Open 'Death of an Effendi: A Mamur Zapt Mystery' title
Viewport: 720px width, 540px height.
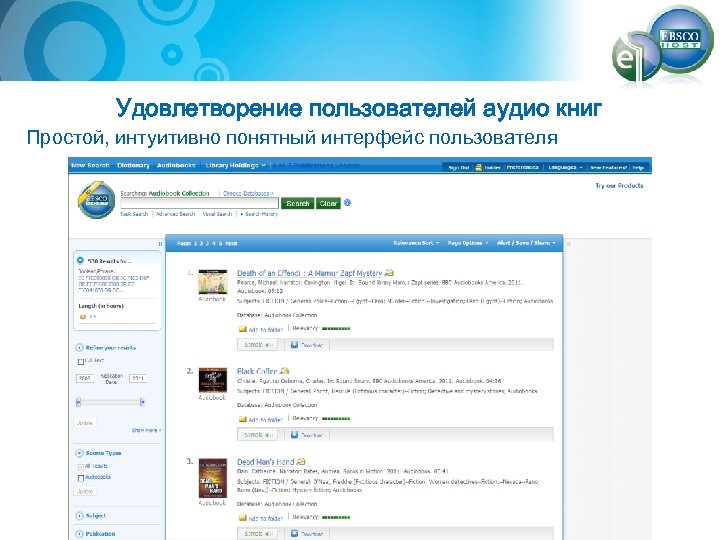point(309,273)
